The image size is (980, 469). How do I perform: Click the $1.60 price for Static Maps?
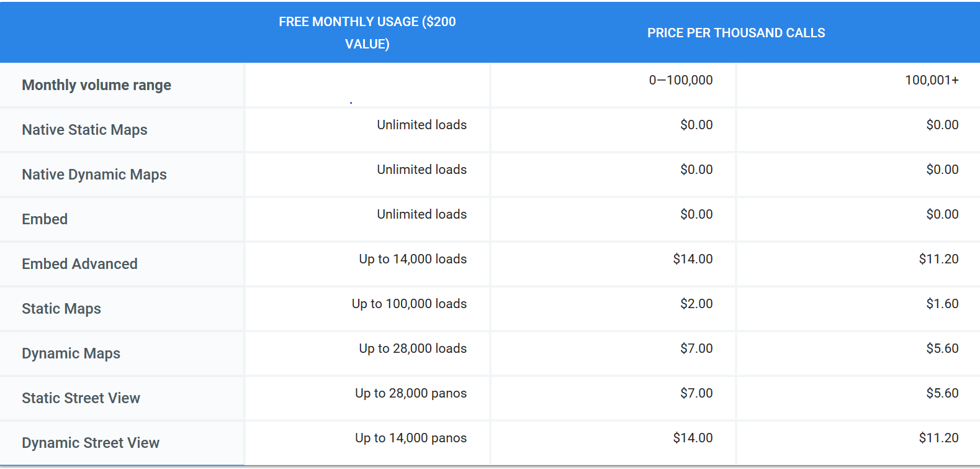click(942, 304)
